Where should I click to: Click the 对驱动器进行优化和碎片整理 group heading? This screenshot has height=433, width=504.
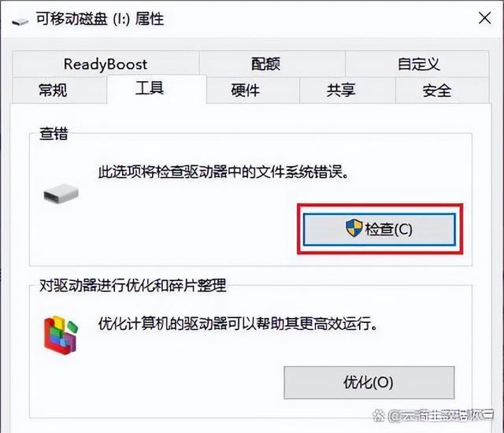point(133,285)
